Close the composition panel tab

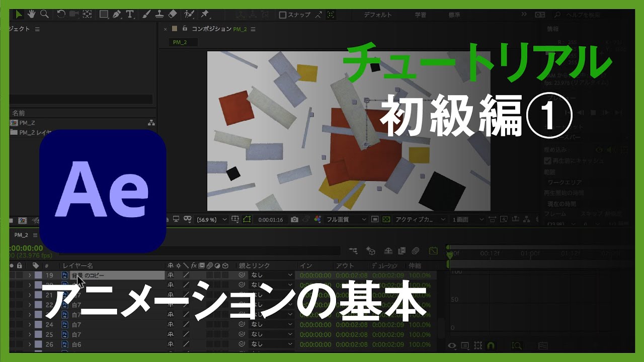pos(165,29)
